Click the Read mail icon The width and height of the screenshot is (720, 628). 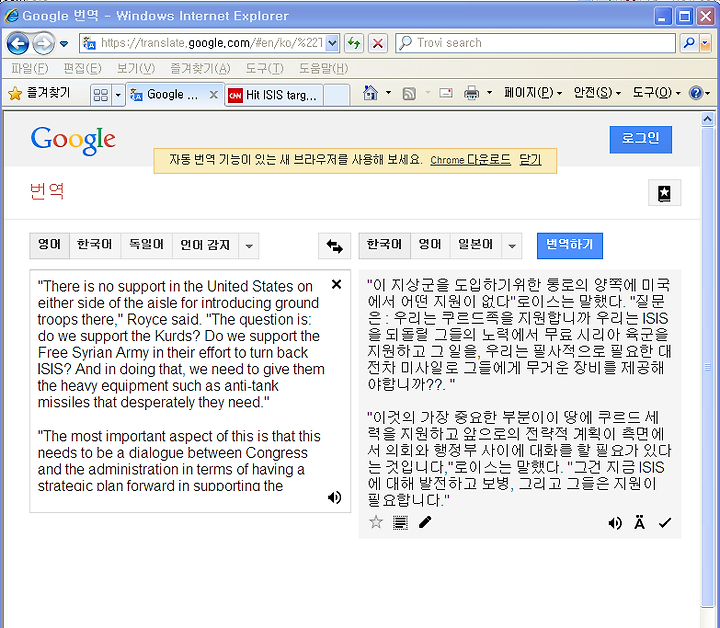(x=445, y=93)
